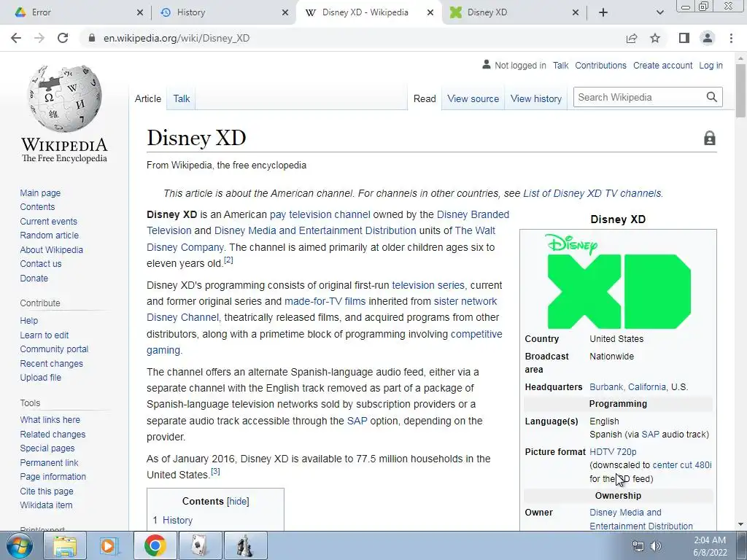Select the Read tab
Image resolution: width=747 pixels, height=560 pixels.
(x=425, y=98)
